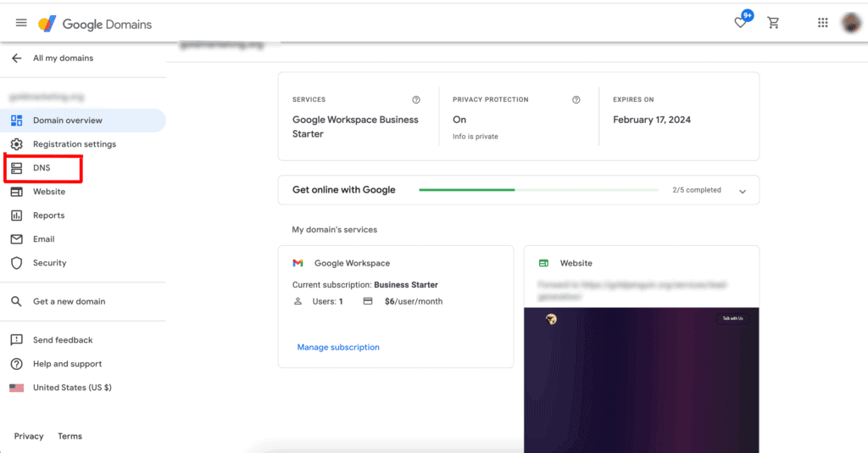This screenshot has width=868, height=453.
Task: Click the Domain overview dashboard icon
Action: 17,120
